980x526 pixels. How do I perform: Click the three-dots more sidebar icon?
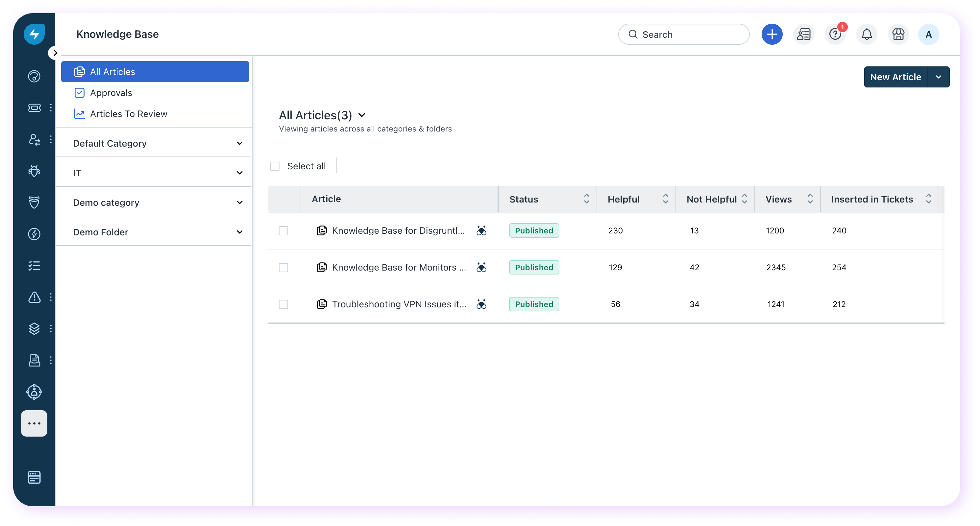pyautogui.click(x=34, y=423)
